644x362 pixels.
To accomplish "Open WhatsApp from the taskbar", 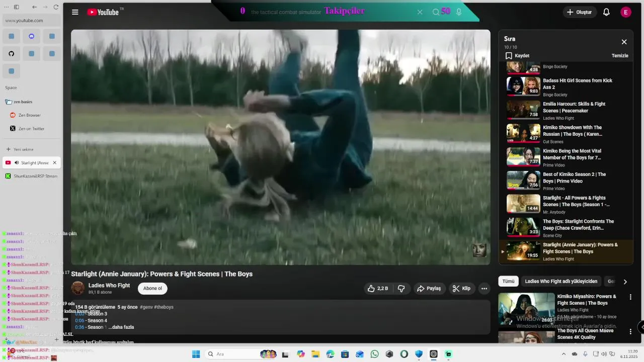I will pos(374,354).
